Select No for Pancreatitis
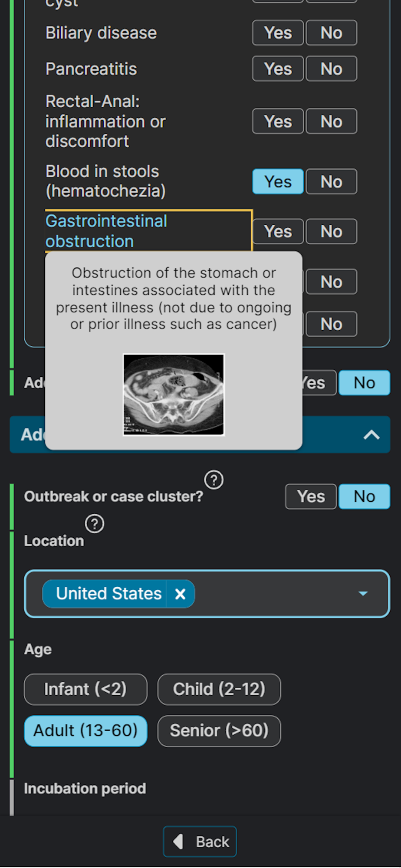Screen dimensions: 401x868 (331, 69)
